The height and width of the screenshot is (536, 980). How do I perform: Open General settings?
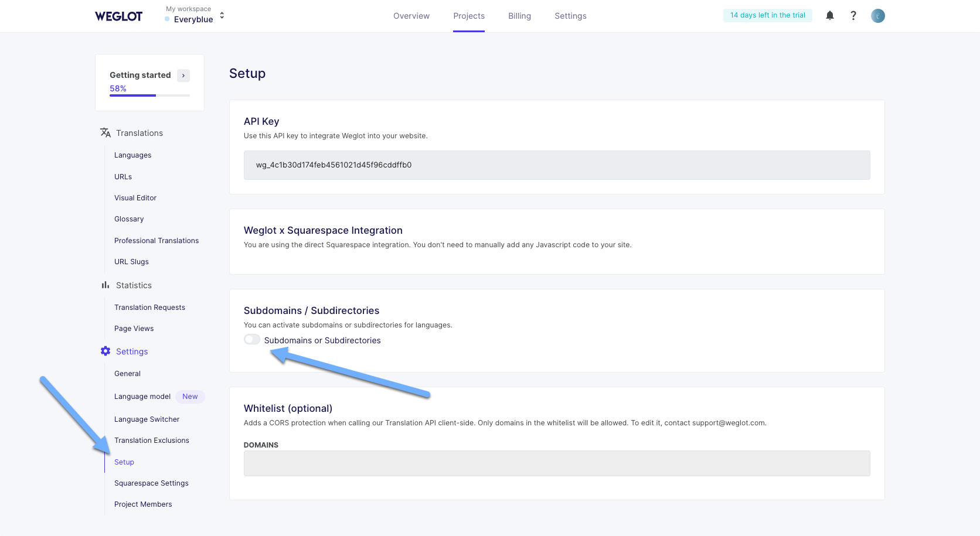127,374
